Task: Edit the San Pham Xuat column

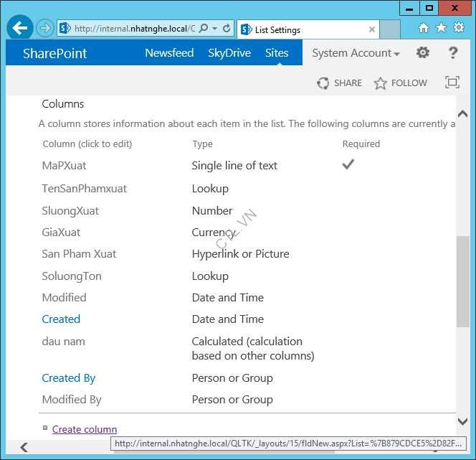Action: 79,254
